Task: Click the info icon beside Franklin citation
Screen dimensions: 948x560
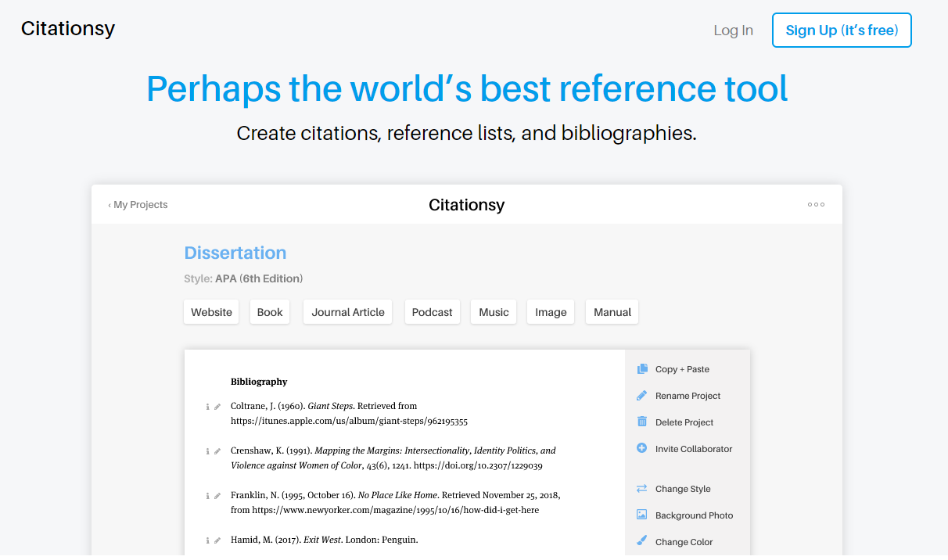Action: [x=207, y=496]
